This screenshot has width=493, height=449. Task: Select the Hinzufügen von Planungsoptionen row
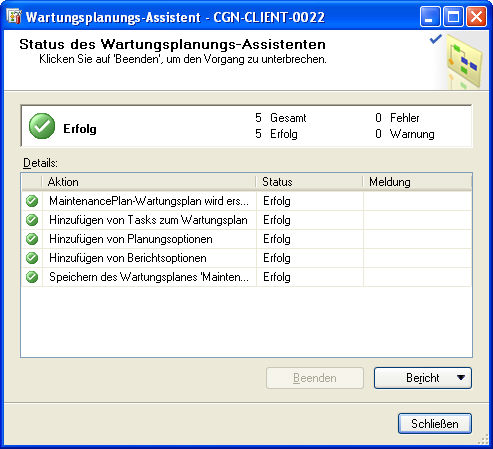click(x=247, y=239)
